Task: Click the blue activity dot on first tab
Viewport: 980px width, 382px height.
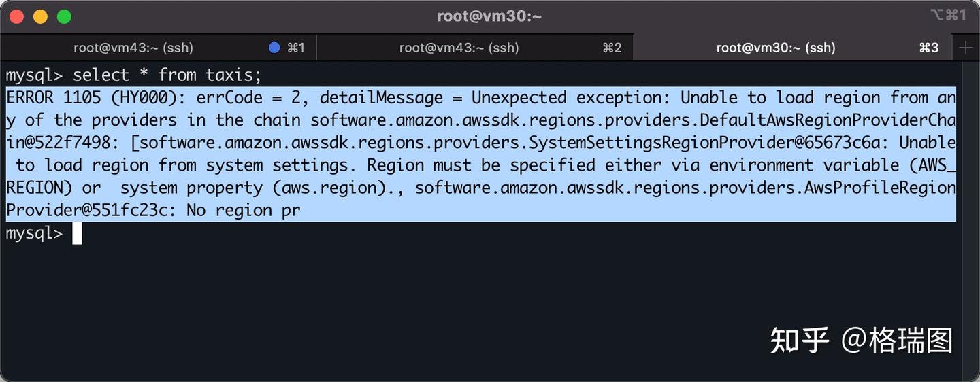Action: pyautogui.click(x=274, y=48)
